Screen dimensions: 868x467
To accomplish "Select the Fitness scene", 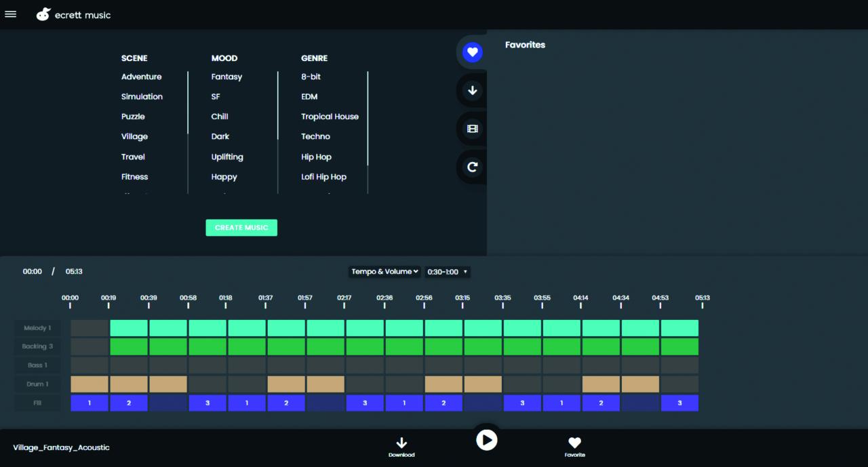I will coord(134,176).
